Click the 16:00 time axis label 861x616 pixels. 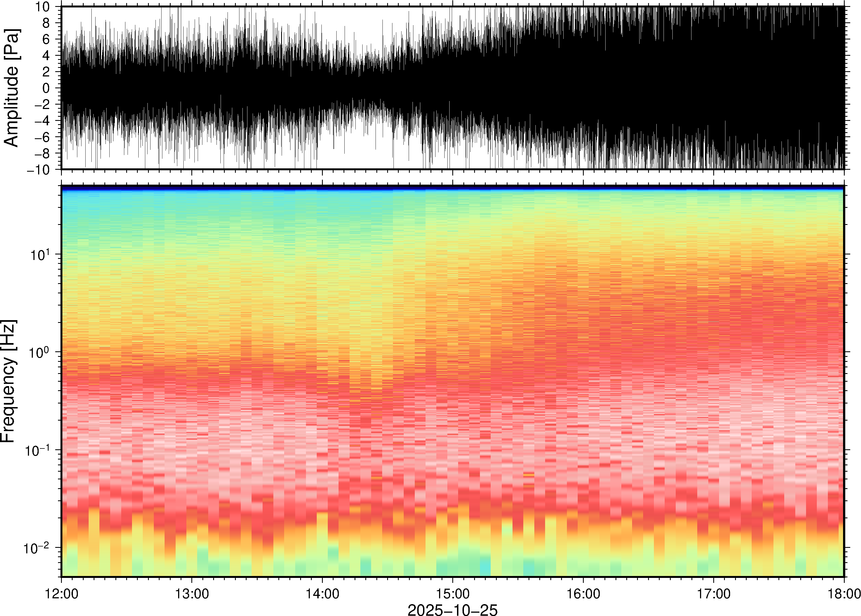(583, 594)
